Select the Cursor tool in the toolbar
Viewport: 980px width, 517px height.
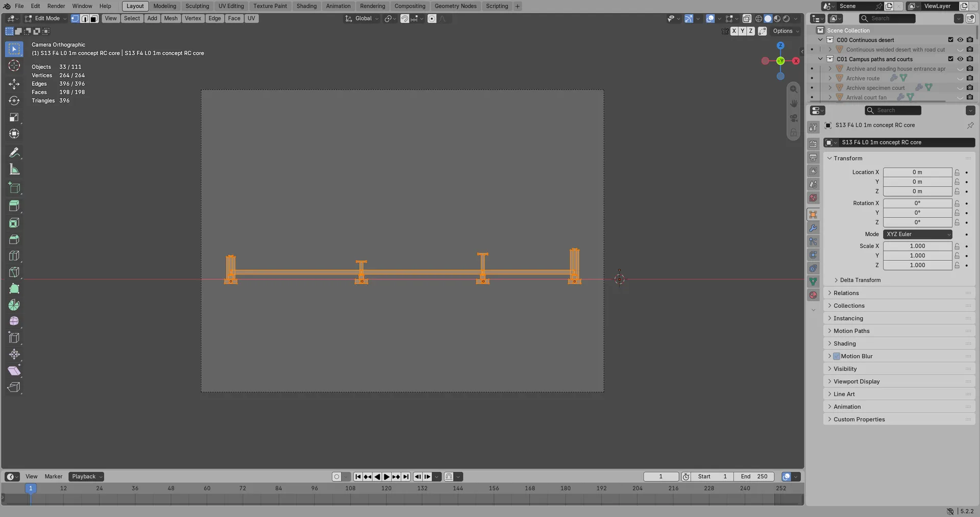[14, 66]
